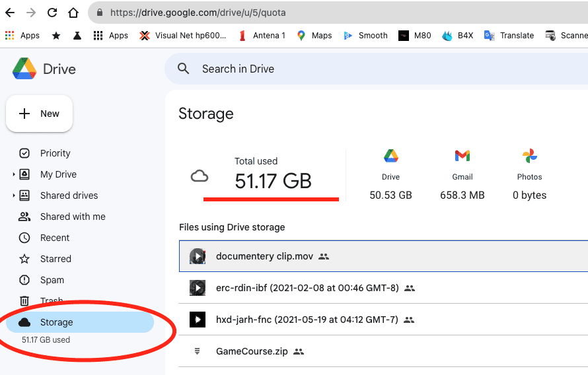This screenshot has width=588, height=375.
Task: Click the flask bookmark icon
Action: [x=77, y=35]
